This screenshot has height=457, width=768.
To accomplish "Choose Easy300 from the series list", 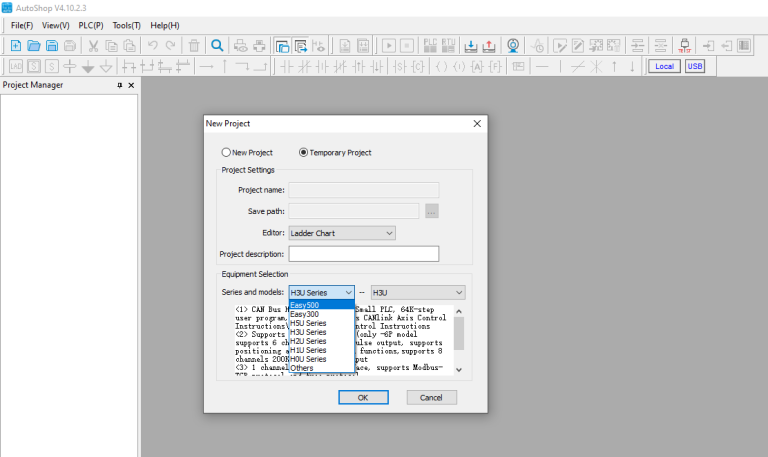I will (322, 314).
